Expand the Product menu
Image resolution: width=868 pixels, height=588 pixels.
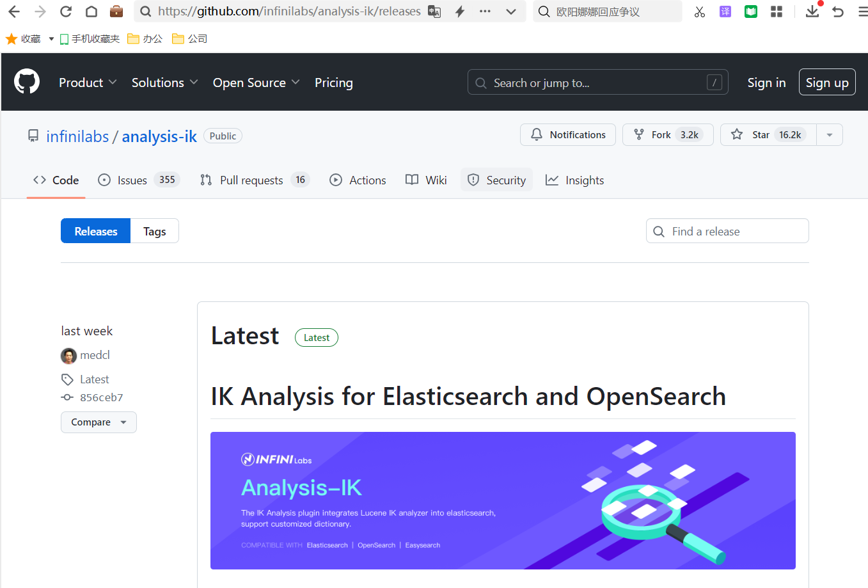(88, 83)
